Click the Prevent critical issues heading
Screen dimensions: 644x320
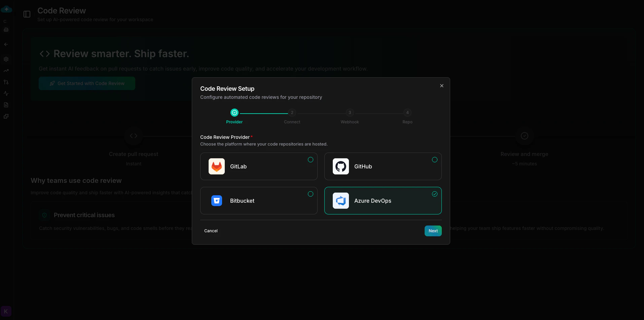[x=84, y=215]
